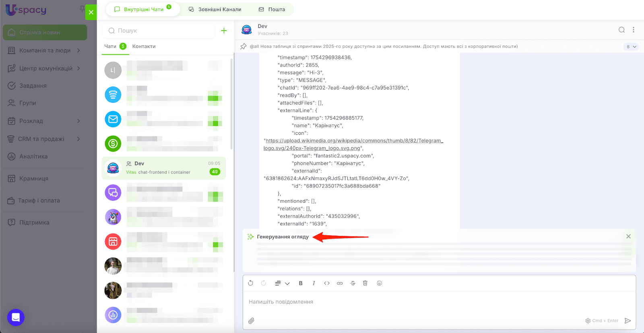Switch to Пошта tab
This screenshot has height=333, width=644.
pos(272,9)
